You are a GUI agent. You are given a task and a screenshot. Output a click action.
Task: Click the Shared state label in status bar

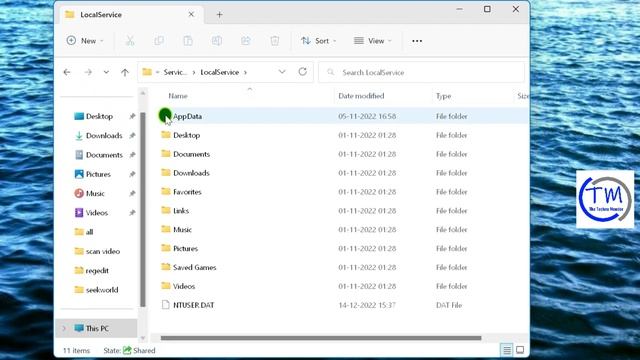(144, 350)
